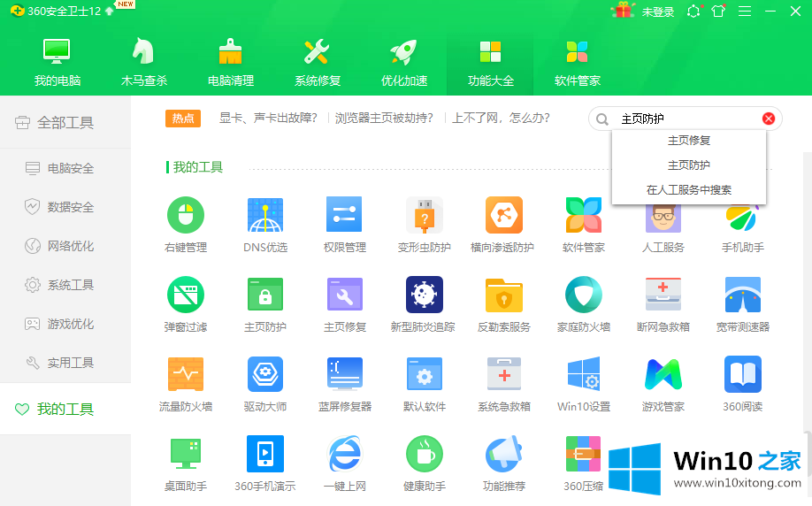Click the upgrade arrow beside 360安全卫士12
812x506 pixels.
pos(110,11)
